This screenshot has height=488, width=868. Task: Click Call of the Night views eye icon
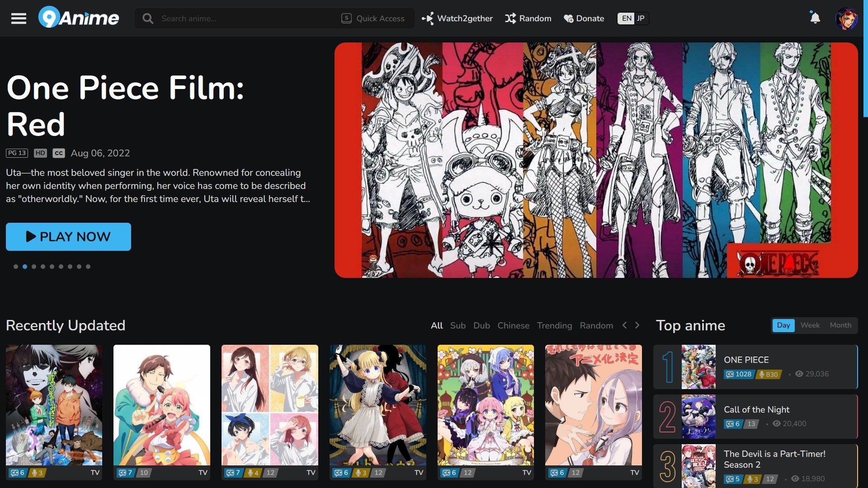777,423
